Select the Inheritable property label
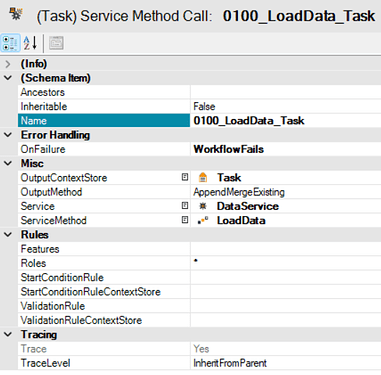 point(44,106)
